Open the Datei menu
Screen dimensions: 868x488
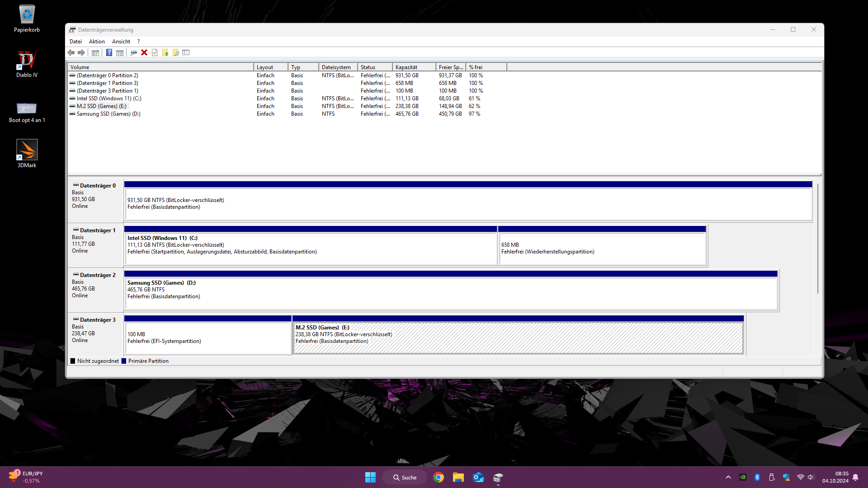tap(75, 42)
